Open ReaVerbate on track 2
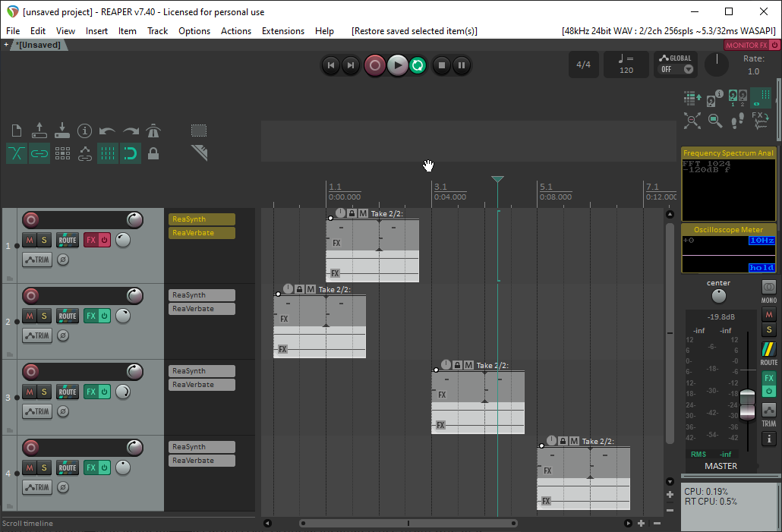Viewport: 782px width, 532px height. (x=201, y=309)
